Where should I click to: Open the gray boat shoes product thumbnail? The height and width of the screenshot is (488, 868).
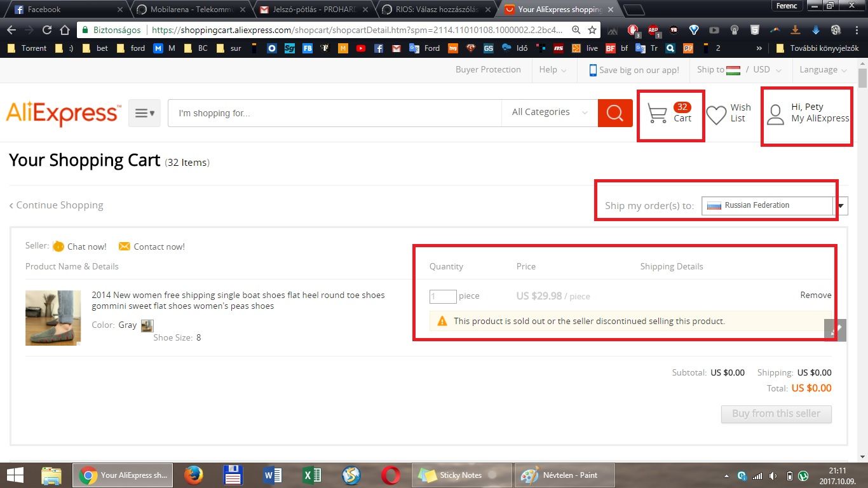tap(53, 318)
